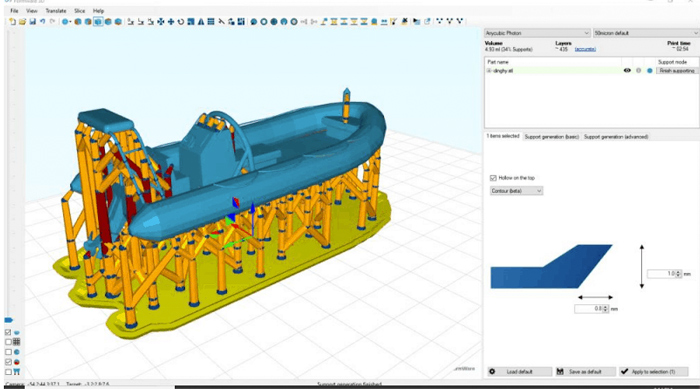Click the Apply to selection button
The height and width of the screenshot is (390, 700).
(x=654, y=372)
